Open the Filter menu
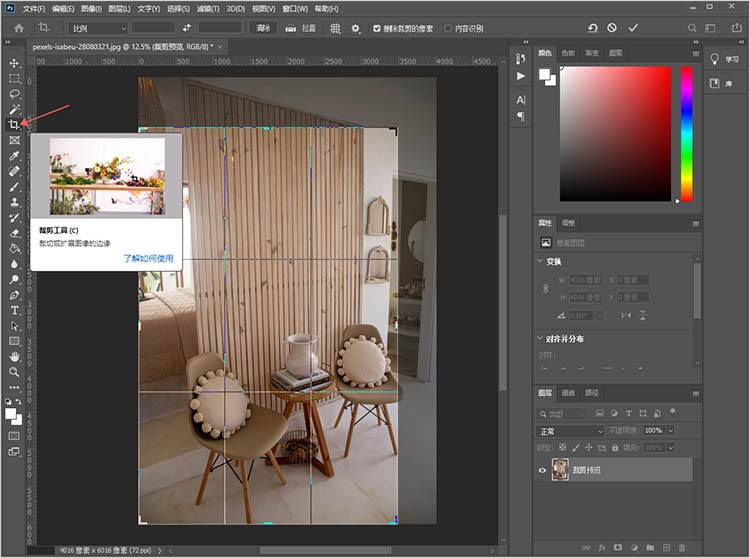Image resolution: width=750 pixels, height=558 pixels. [x=208, y=9]
